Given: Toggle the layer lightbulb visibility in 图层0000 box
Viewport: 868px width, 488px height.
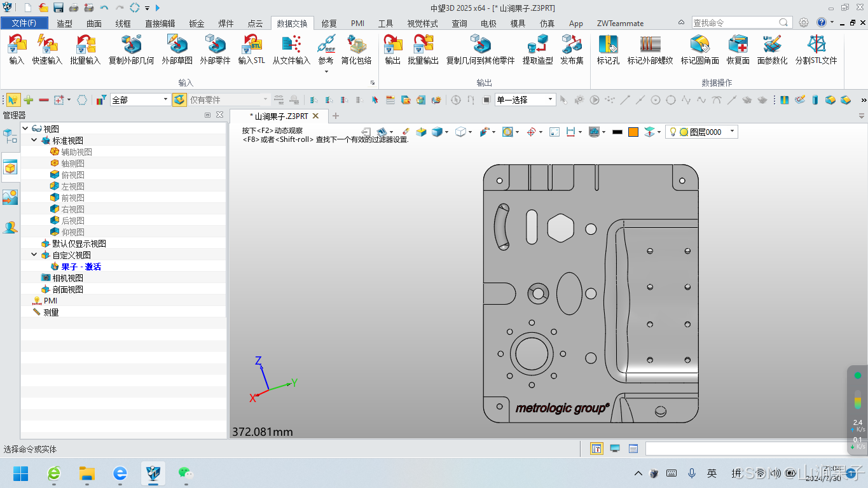Looking at the screenshot, I should (x=673, y=132).
